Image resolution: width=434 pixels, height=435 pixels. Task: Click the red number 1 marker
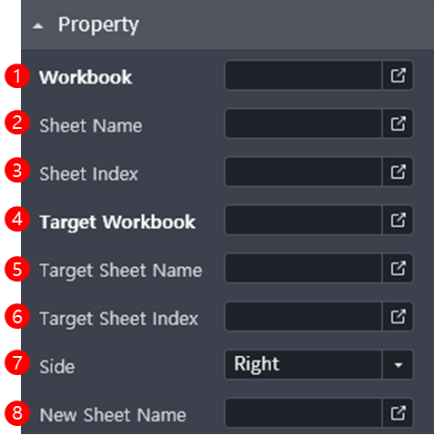click(x=17, y=76)
